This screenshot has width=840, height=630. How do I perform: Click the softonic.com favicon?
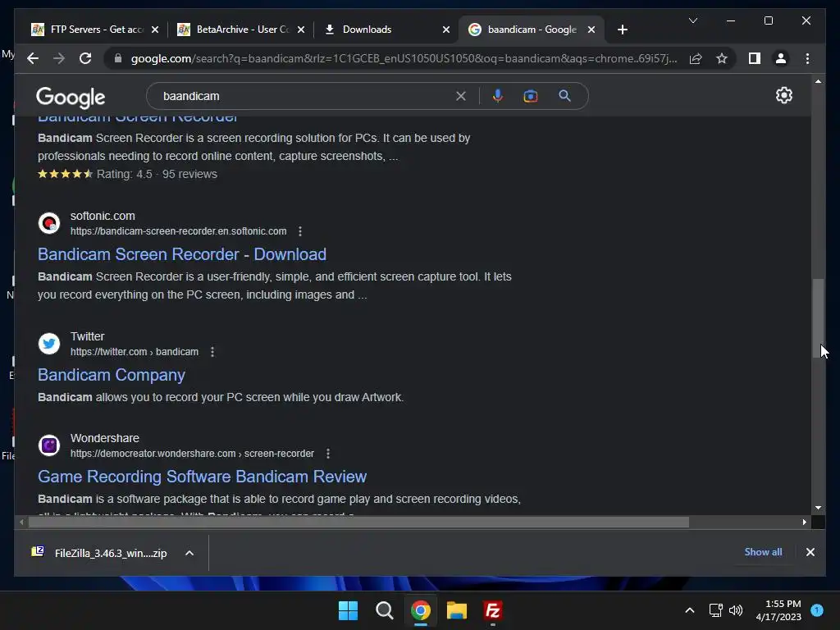49,223
